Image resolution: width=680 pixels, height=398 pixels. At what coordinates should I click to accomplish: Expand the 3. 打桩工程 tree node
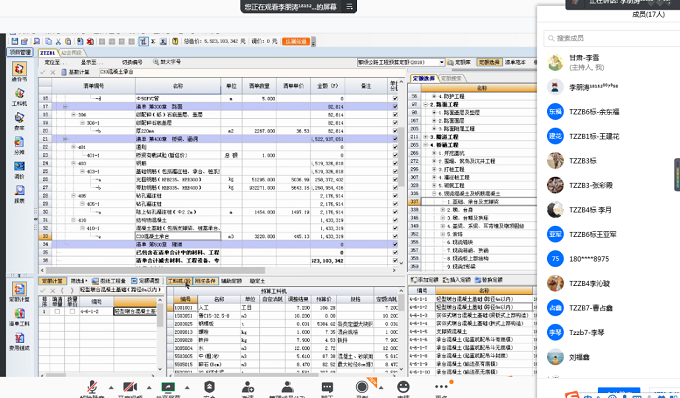click(x=434, y=169)
